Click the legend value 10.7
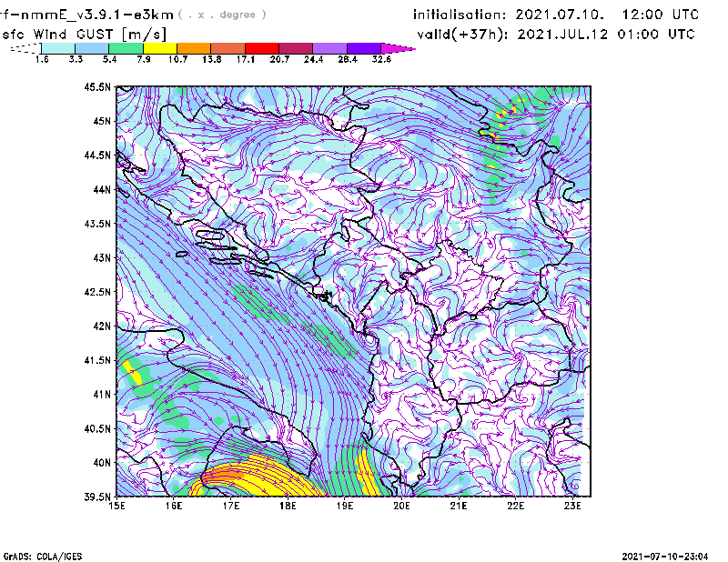 [x=177, y=59]
